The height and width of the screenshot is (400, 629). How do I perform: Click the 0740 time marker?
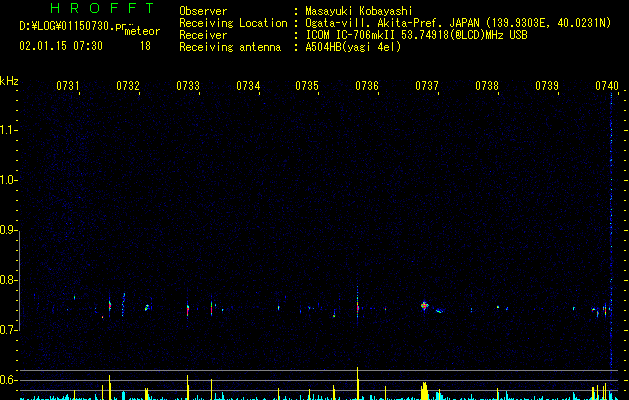point(607,85)
